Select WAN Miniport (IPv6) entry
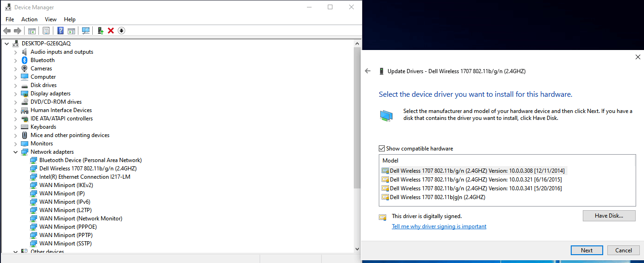 pyautogui.click(x=65, y=202)
